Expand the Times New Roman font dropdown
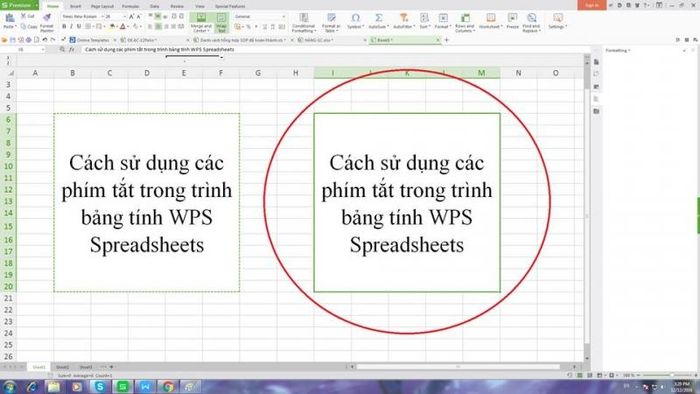Image resolution: width=700 pixels, height=394 pixels. coord(102,17)
